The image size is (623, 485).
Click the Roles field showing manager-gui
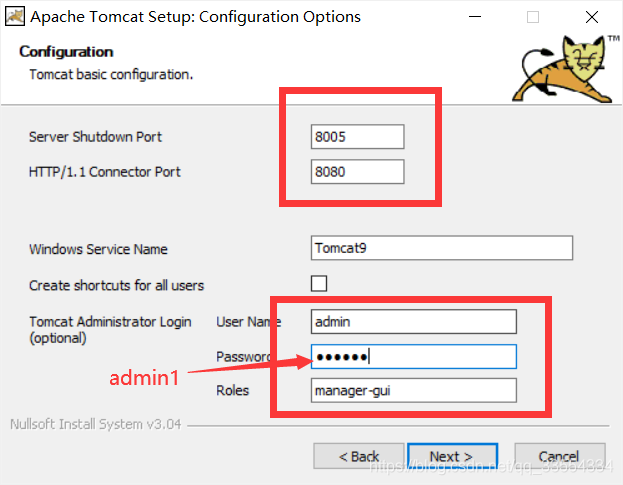coord(414,390)
